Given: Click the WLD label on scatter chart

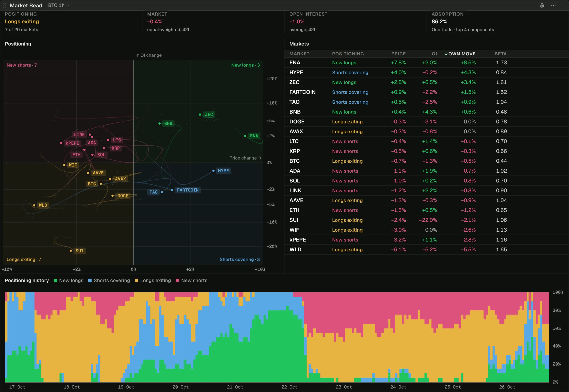Looking at the screenshot, I should click(x=43, y=205).
